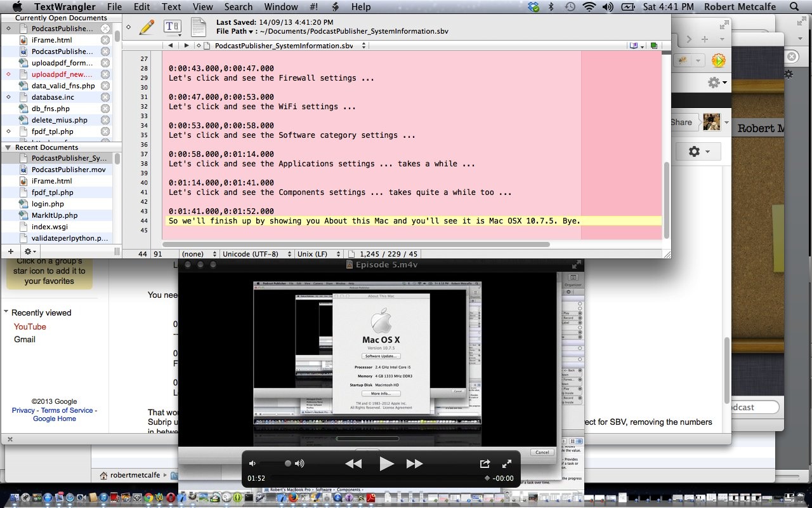This screenshot has width=812, height=508.
Task: Open the Apple menu
Action: tap(17, 7)
